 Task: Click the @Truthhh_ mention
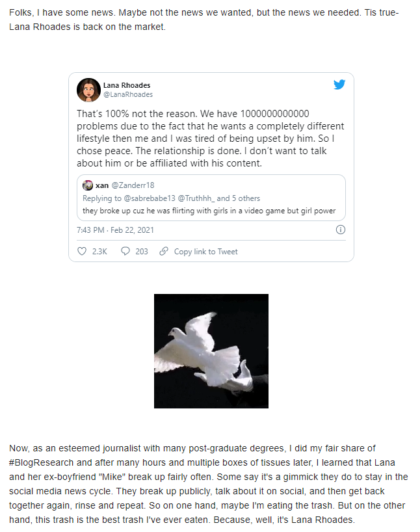(196, 198)
